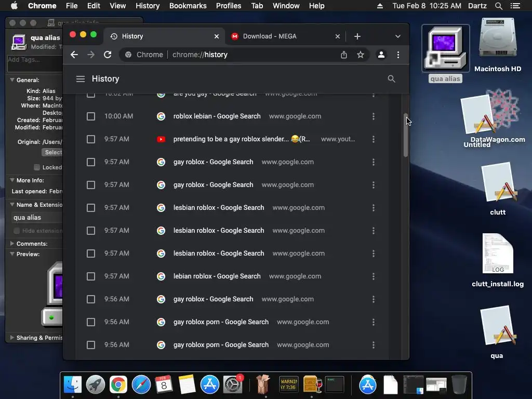Click the Add Tags field in the info window
Screen dimensions: 532x399
(x=35, y=64)
